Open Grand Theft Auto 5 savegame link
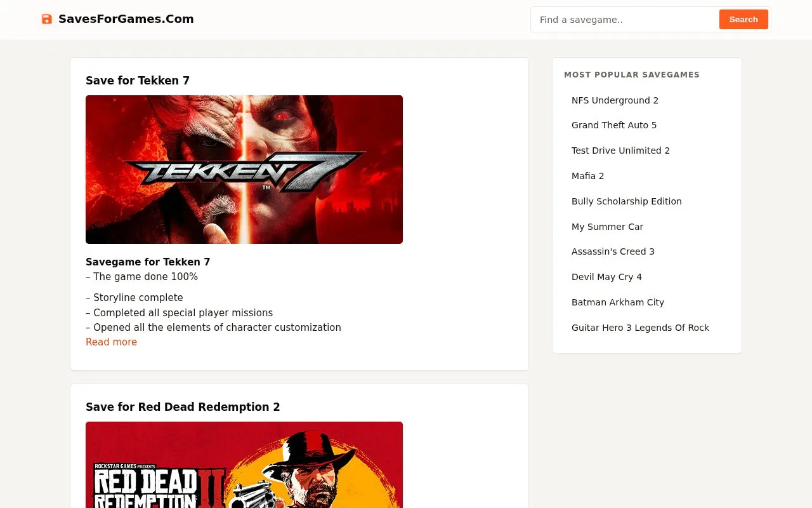The width and height of the screenshot is (812, 508). click(x=614, y=125)
